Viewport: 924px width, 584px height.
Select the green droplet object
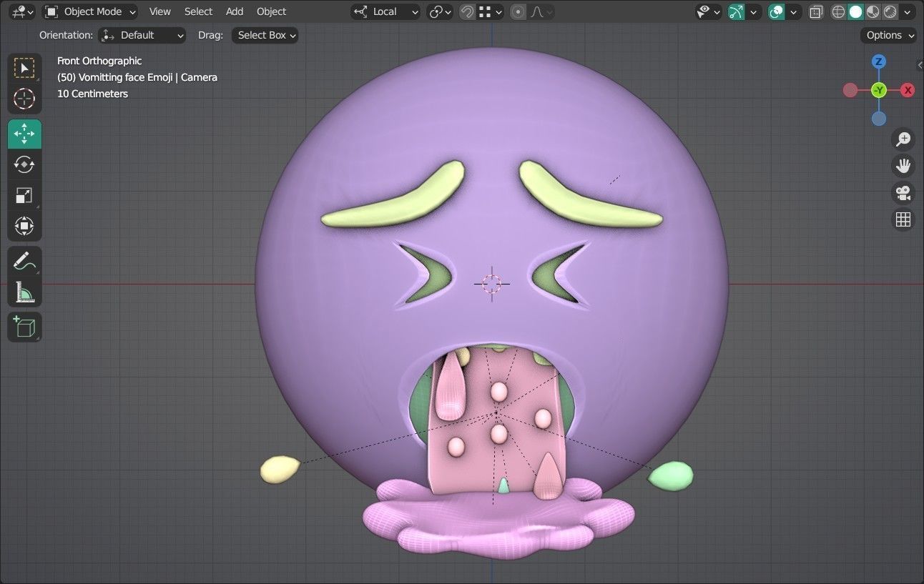tap(671, 476)
